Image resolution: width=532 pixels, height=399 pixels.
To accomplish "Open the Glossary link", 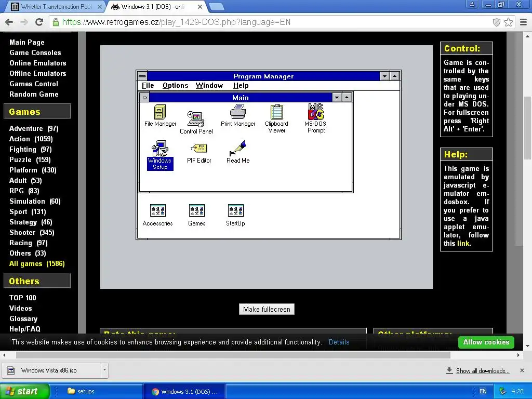I will tap(23, 318).
